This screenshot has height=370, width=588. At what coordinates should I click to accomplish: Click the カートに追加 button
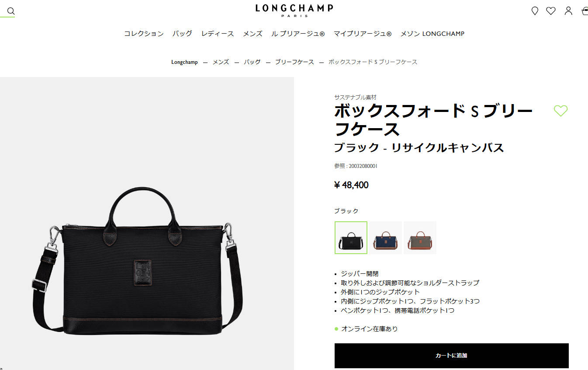click(451, 356)
